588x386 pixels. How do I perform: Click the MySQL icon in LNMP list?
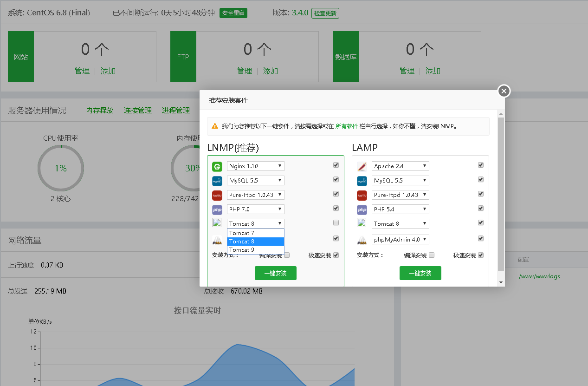217,181
